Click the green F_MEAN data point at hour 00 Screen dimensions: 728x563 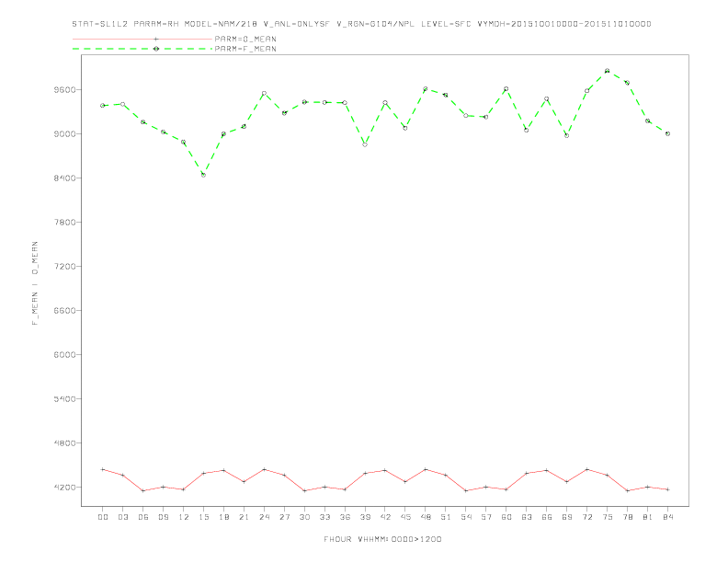[x=103, y=106]
